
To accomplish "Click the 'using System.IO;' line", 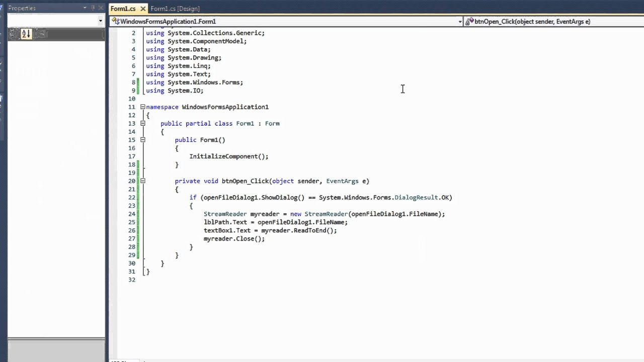I will point(175,90).
